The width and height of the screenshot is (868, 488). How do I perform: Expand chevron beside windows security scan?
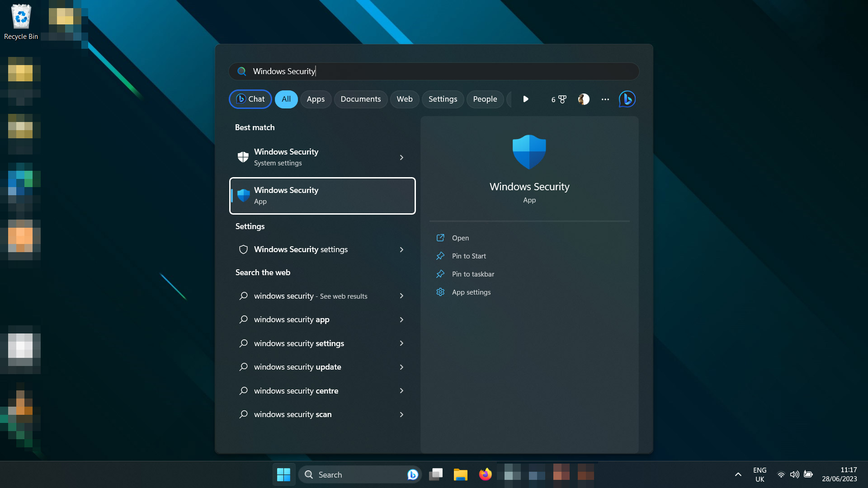pos(401,414)
